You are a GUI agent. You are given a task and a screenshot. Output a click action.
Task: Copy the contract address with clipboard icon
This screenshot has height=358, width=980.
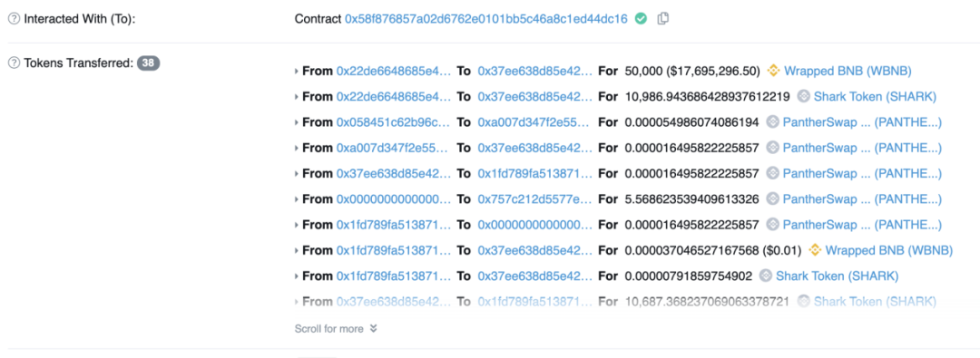click(x=663, y=19)
